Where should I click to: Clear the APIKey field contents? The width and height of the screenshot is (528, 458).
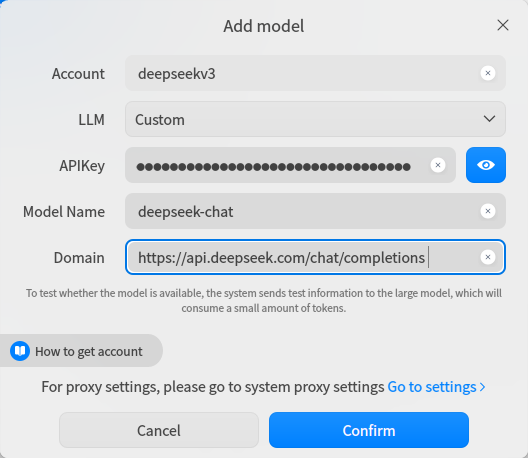coord(438,165)
